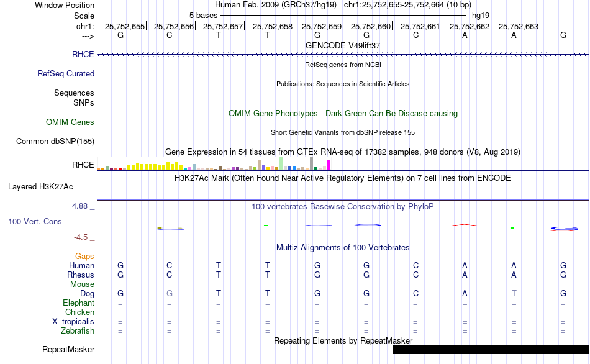Viewport: 590px width, 364px height.
Task: Open the 100 Vert. Cons label
Action: click(35, 221)
